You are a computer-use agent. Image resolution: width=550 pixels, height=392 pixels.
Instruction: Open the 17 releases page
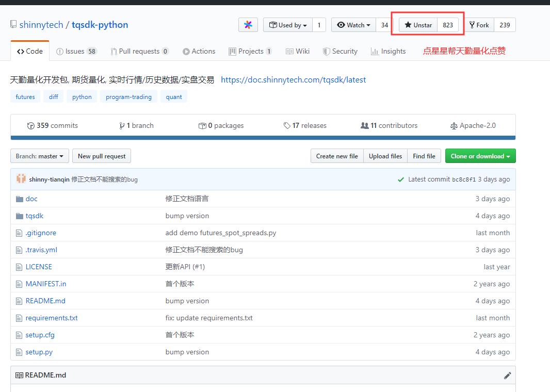point(305,125)
